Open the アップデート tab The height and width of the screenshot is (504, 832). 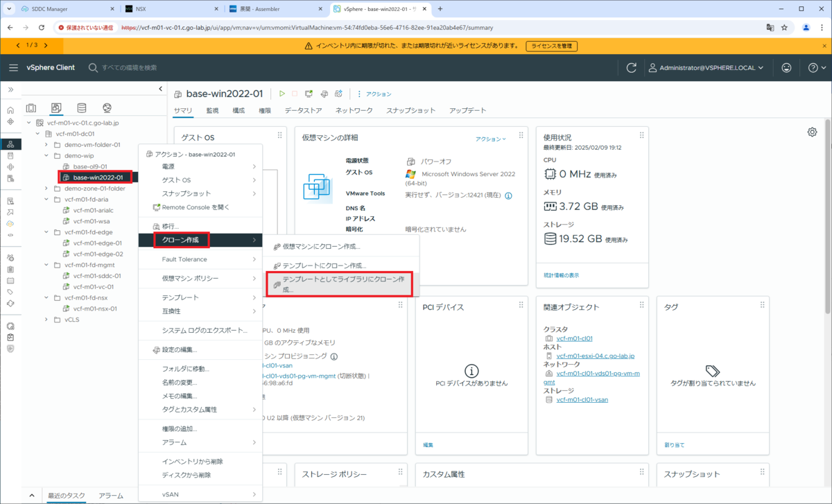(x=467, y=111)
